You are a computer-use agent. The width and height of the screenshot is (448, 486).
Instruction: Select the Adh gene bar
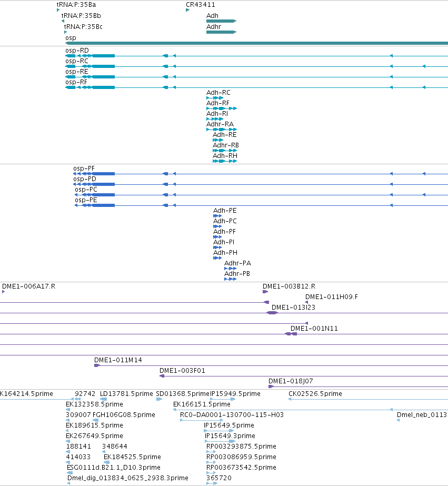click(221, 21)
